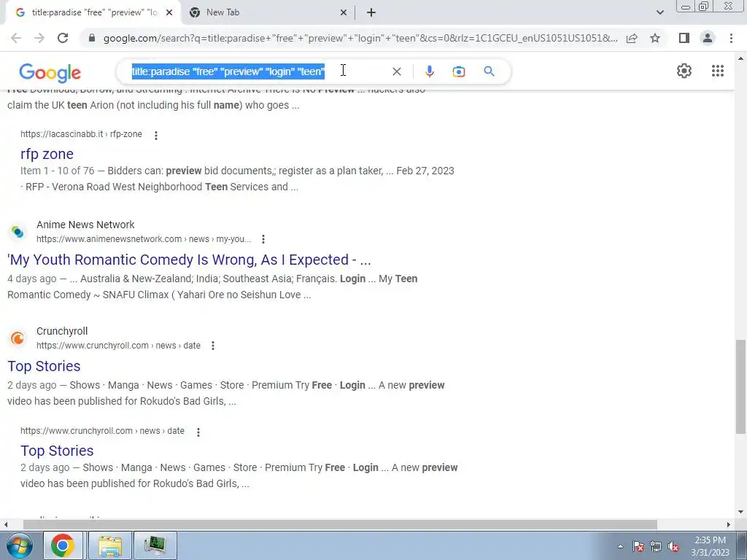The height and width of the screenshot is (560, 747).
Task: Open more options for indented Crunchyroll result
Action: (x=198, y=432)
